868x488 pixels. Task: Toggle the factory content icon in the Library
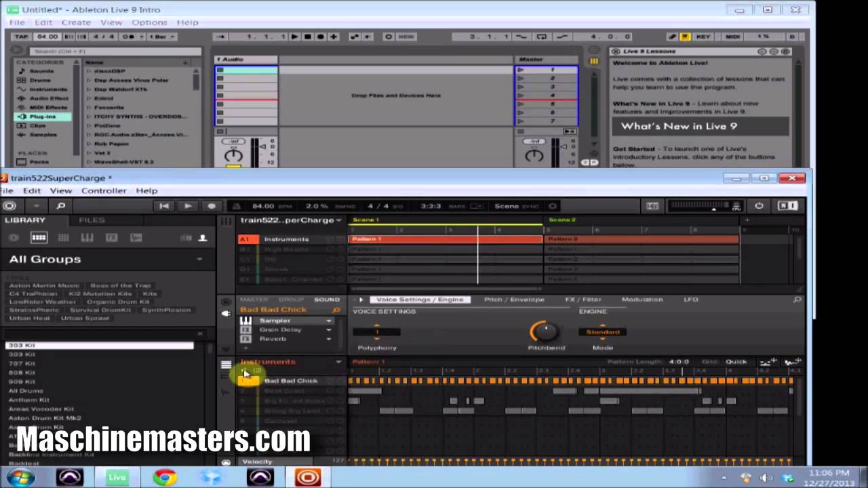tap(186, 238)
